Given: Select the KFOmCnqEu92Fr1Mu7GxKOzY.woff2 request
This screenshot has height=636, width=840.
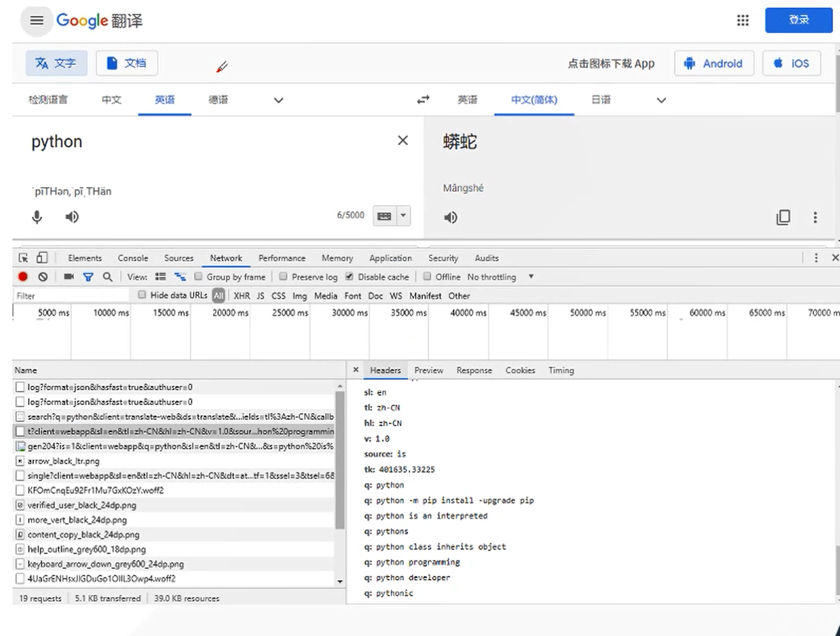Looking at the screenshot, I should [174, 490].
